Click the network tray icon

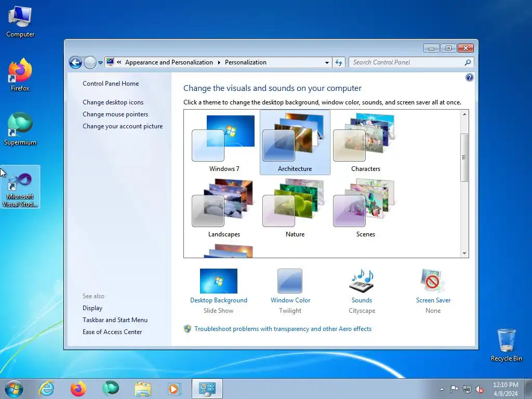467,389
